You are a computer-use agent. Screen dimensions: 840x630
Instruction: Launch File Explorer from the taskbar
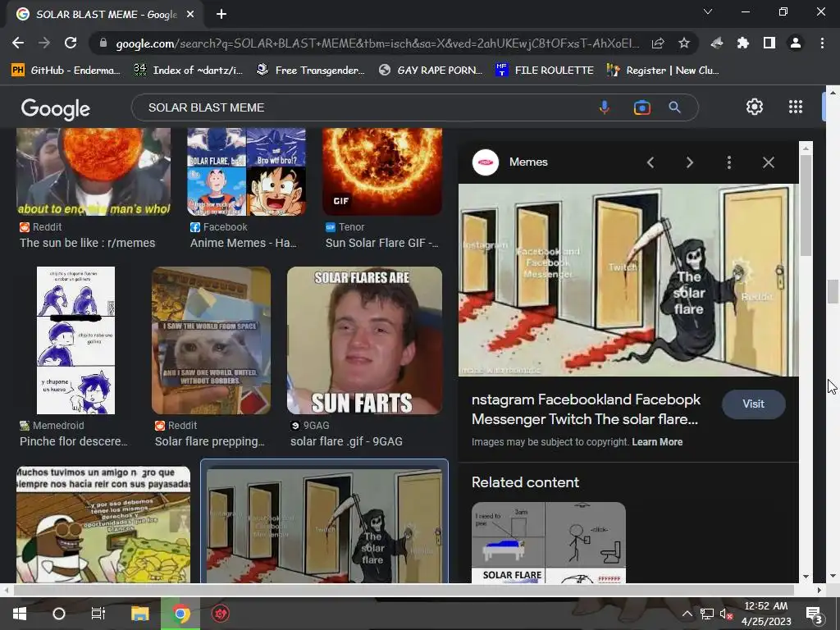tap(139, 614)
